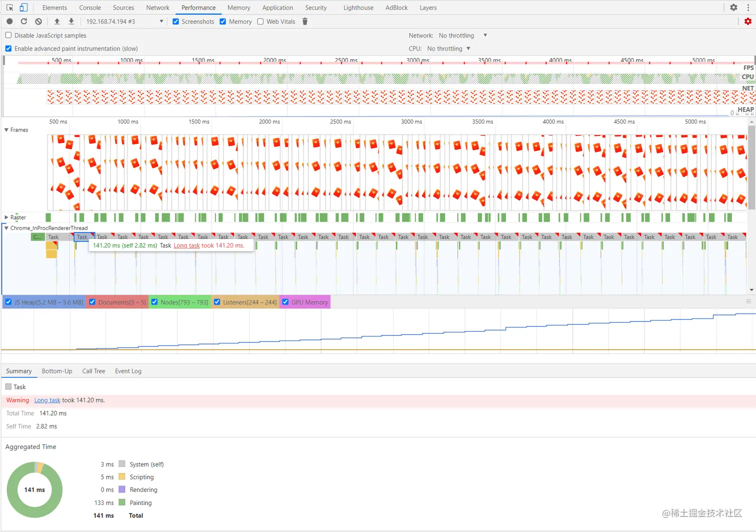This screenshot has width=756, height=532.
Task: Click the Painting green legend swatch
Action: (122, 502)
